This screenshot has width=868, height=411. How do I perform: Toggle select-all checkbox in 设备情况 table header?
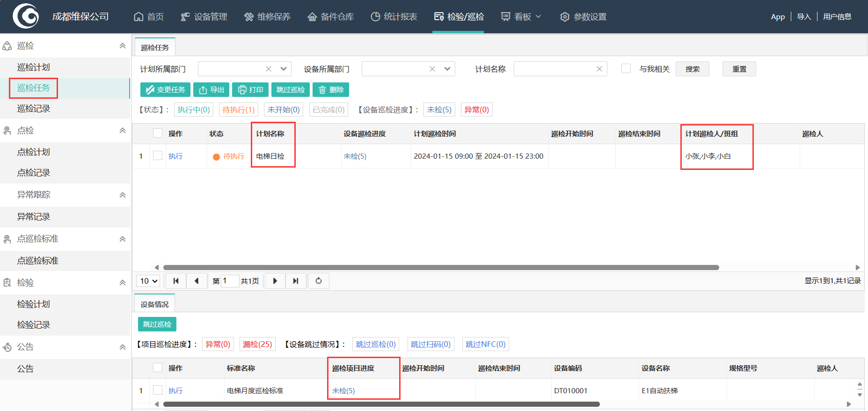click(158, 367)
